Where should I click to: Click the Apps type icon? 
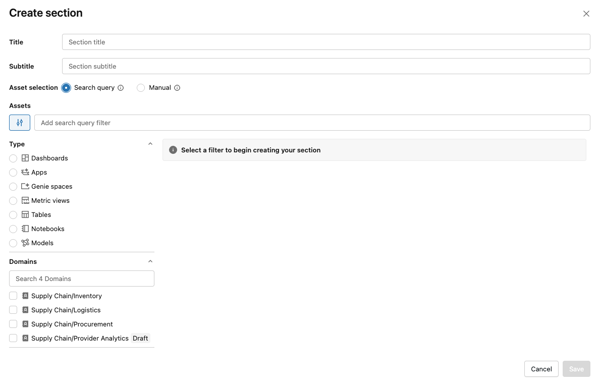point(25,172)
